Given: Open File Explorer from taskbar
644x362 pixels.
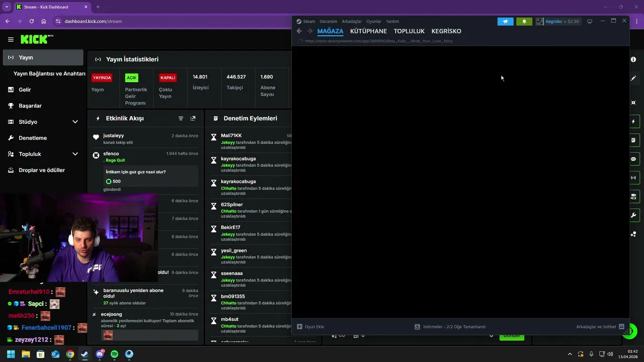Looking at the screenshot, I should pos(26,354).
